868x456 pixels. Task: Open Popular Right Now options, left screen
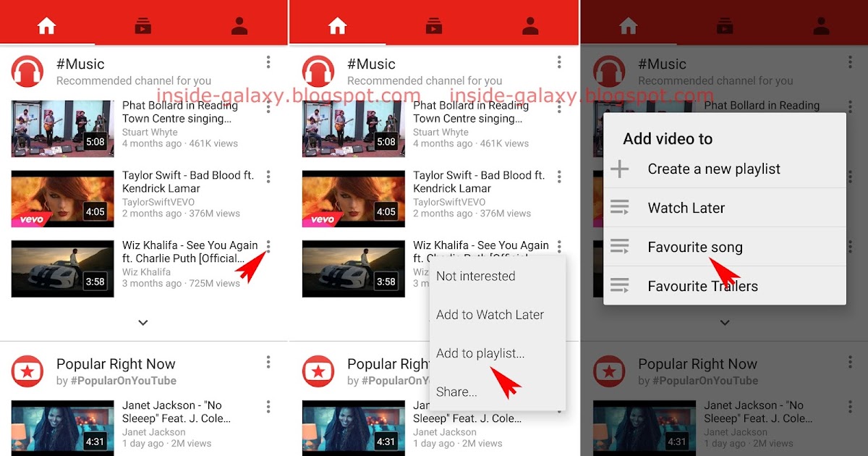[x=268, y=362]
